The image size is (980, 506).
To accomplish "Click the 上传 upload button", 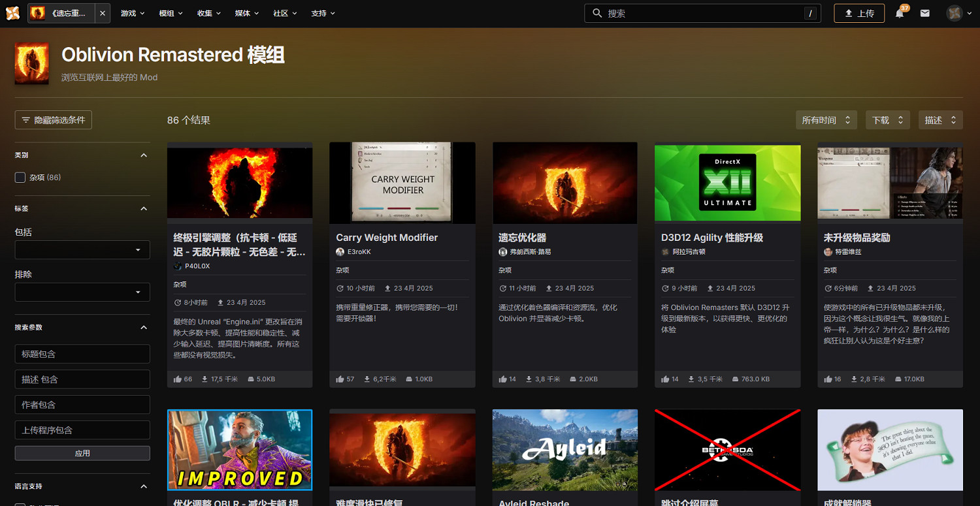I will pos(859,12).
